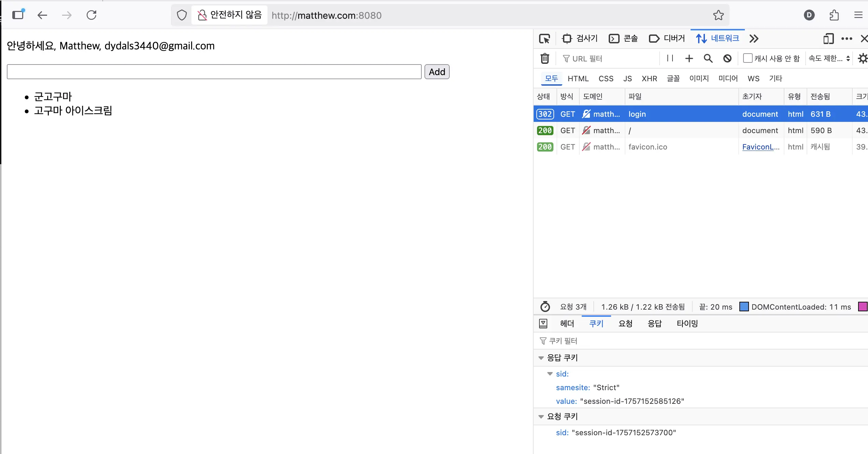Collapse the sid cookie details
Viewport: 868px width, 454px height.
[550, 374]
